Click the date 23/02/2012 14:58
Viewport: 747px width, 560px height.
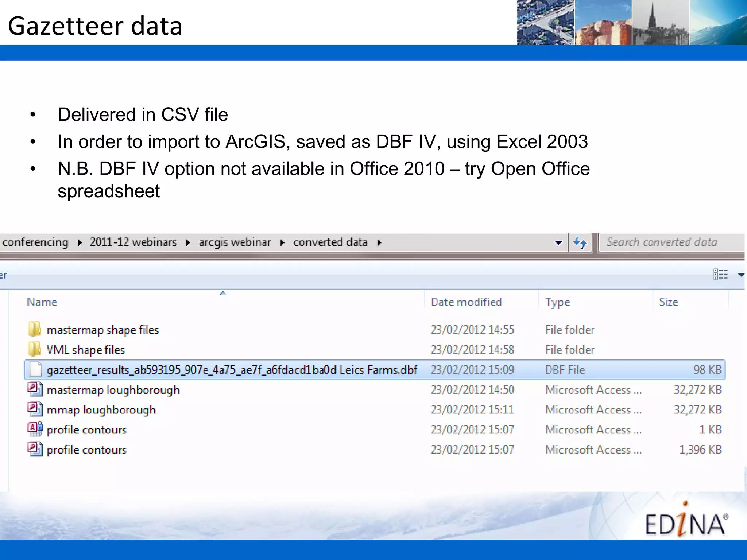click(x=472, y=350)
